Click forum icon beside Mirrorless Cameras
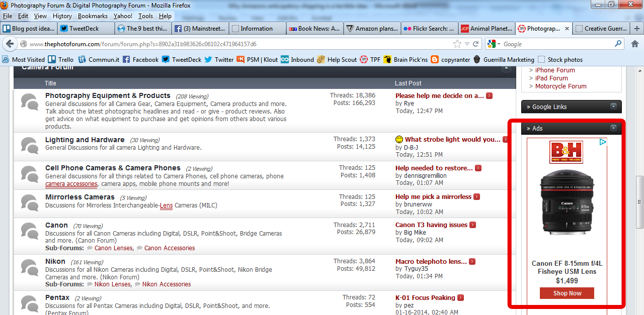 click(30, 203)
